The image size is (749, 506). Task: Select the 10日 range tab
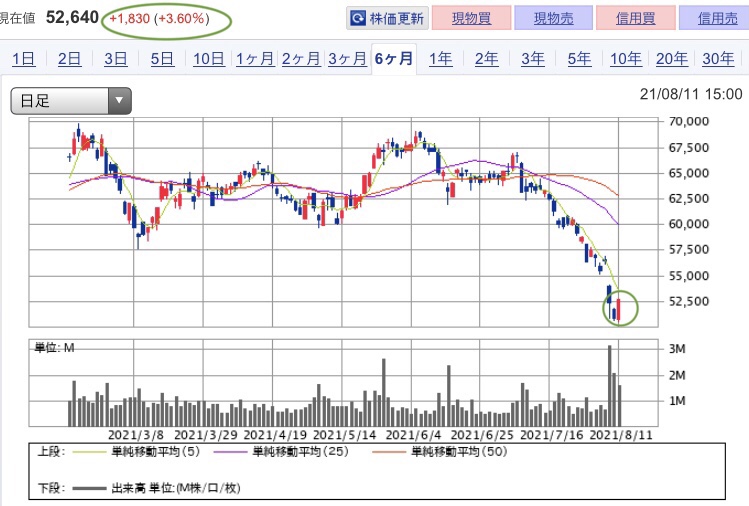pos(209,59)
